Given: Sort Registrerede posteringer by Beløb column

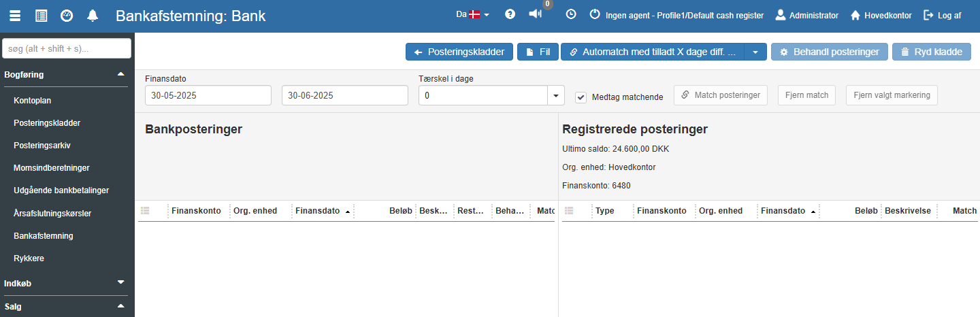Looking at the screenshot, I should (866, 211).
